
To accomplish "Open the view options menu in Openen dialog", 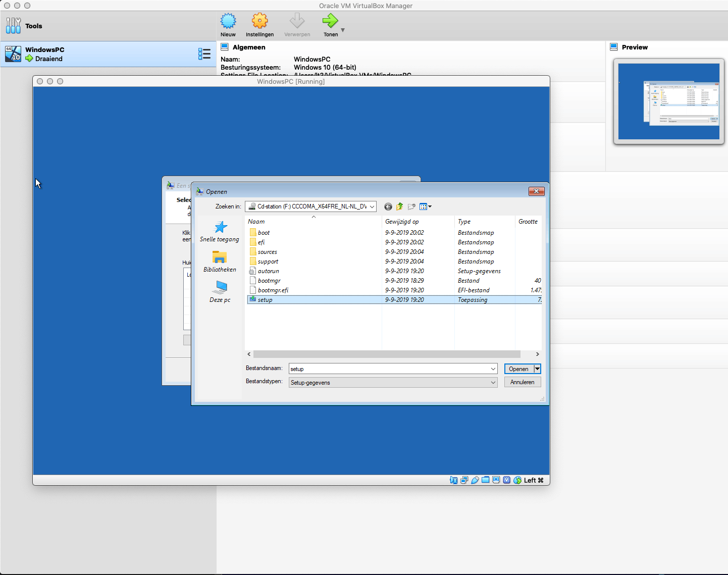I will tap(426, 206).
